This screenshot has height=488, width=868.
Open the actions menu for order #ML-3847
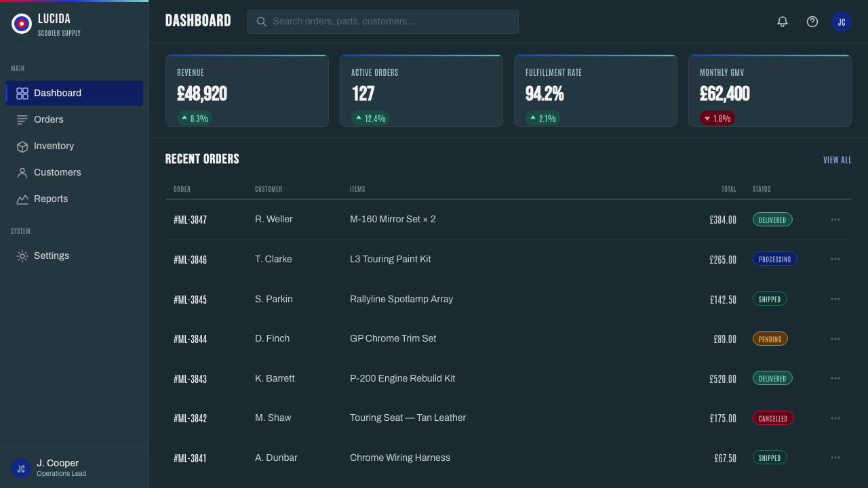[x=835, y=220]
